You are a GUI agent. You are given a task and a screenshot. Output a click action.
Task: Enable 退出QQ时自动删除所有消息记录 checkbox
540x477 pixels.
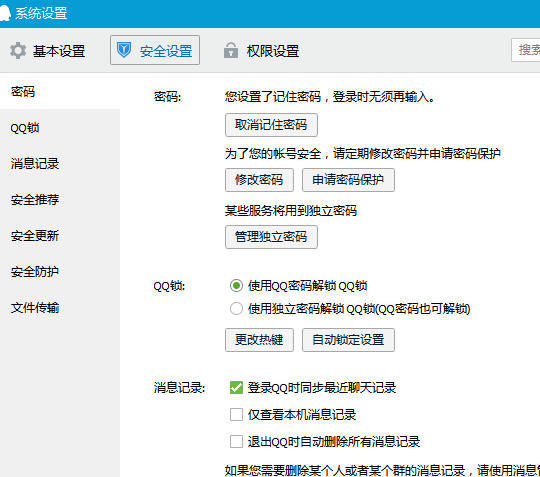(236, 442)
